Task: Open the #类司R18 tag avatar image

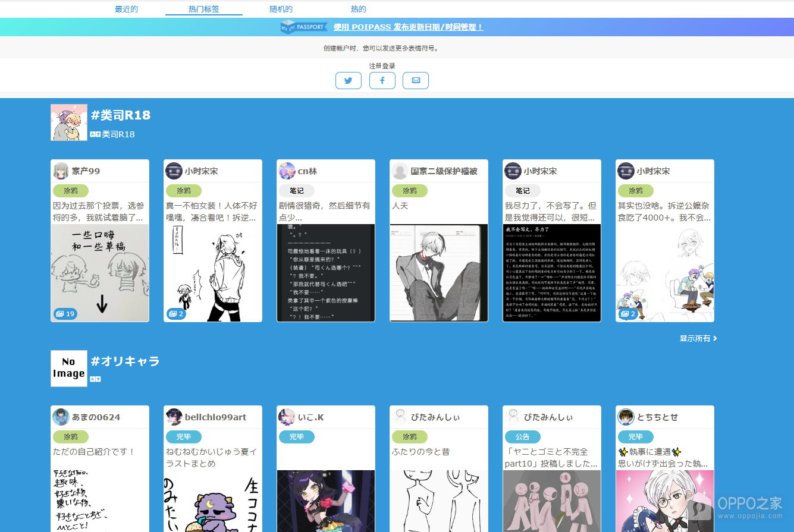Action: tap(69, 122)
